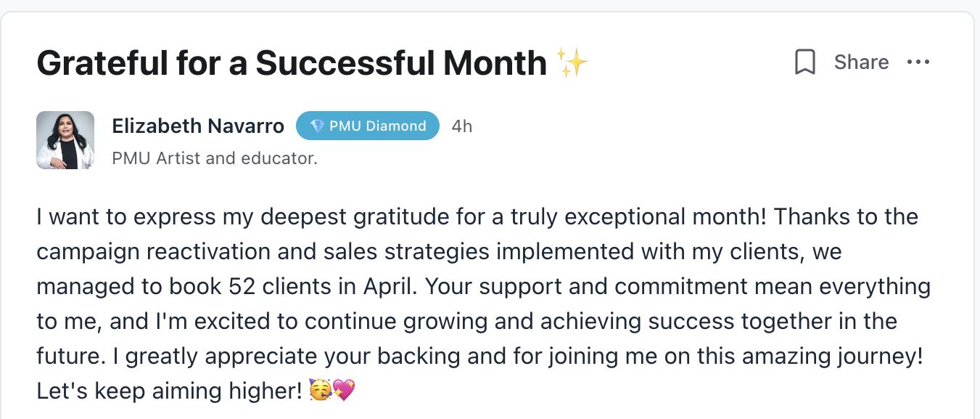Click the 4h post timestamp
Screen dimensions: 980x419
[461, 126]
